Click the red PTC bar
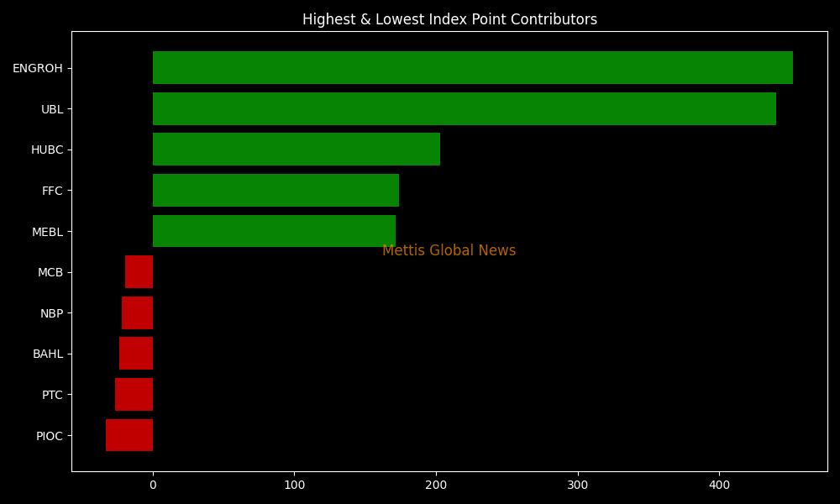The width and height of the screenshot is (840, 504). 134,395
